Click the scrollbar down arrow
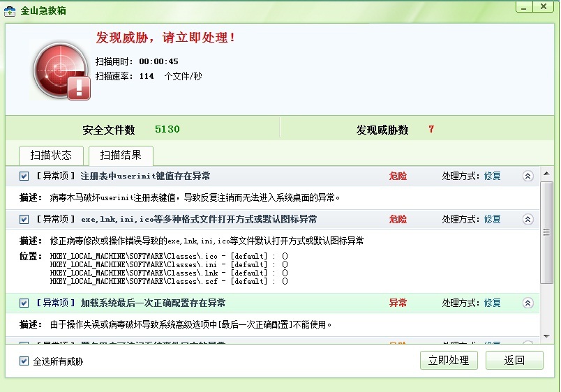The width and height of the screenshot is (561, 392). pos(546,336)
